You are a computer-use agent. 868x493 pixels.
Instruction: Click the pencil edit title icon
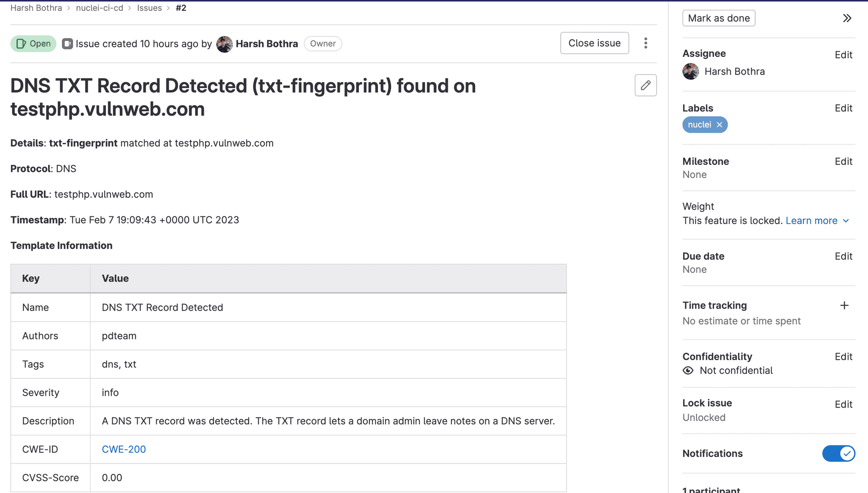[x=645, y=85]
